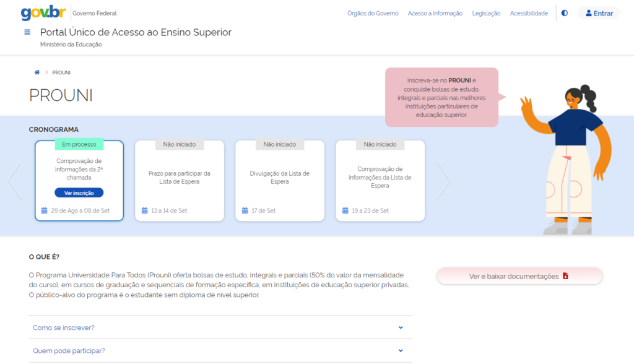The width and height of the screenshot is (634, 364).
Task: Click the Entrar login button
Action: 599,13
